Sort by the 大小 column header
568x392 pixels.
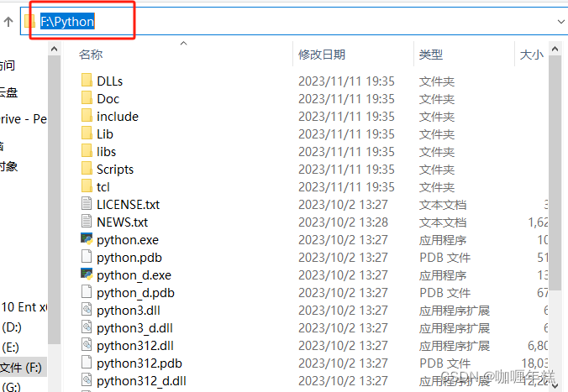531,55
